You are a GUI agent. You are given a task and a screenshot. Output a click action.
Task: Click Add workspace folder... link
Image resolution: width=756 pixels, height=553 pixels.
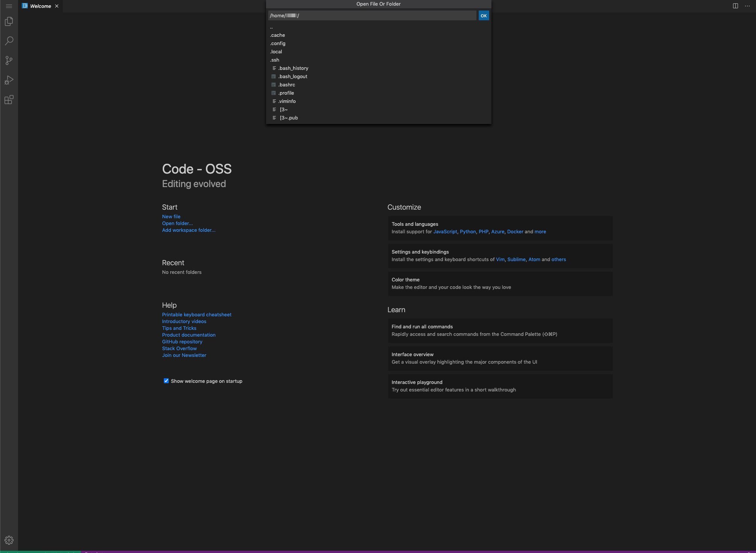pyautogui.click(x=189, y=230)
